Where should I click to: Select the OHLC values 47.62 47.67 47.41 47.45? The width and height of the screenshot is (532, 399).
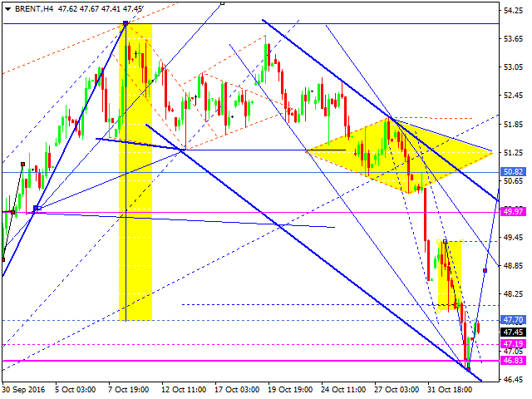[100, 9]
